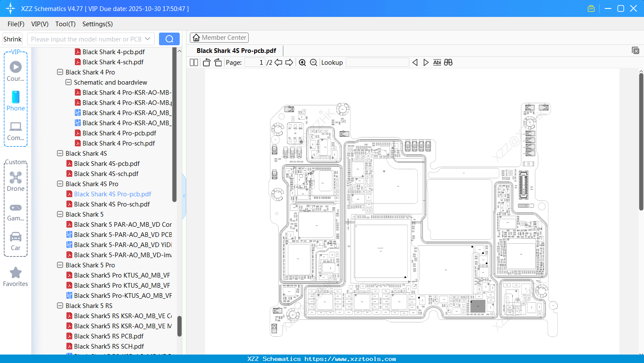Viewport: 644px width, 363px height.
Task: Open the Drone category
Action: click(16, 181)
